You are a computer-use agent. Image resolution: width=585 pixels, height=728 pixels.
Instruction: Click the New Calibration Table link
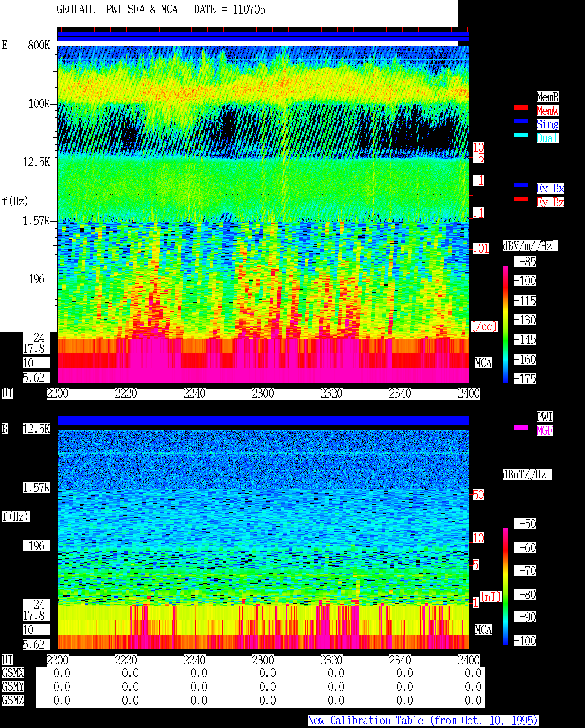pos(423,721)
